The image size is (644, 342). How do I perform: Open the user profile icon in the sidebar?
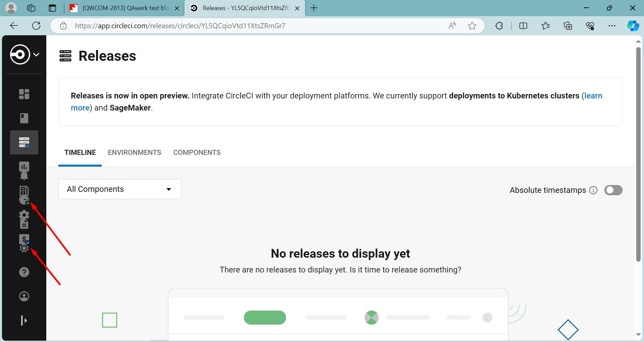pyautogui.click(x=24, y=296)
